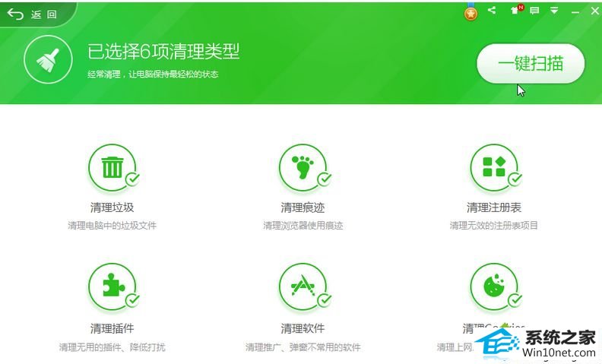Screen dimensions: 602x364
Task: Click the 清理注册表 registry grid icon
Action: tap(493, 166)
